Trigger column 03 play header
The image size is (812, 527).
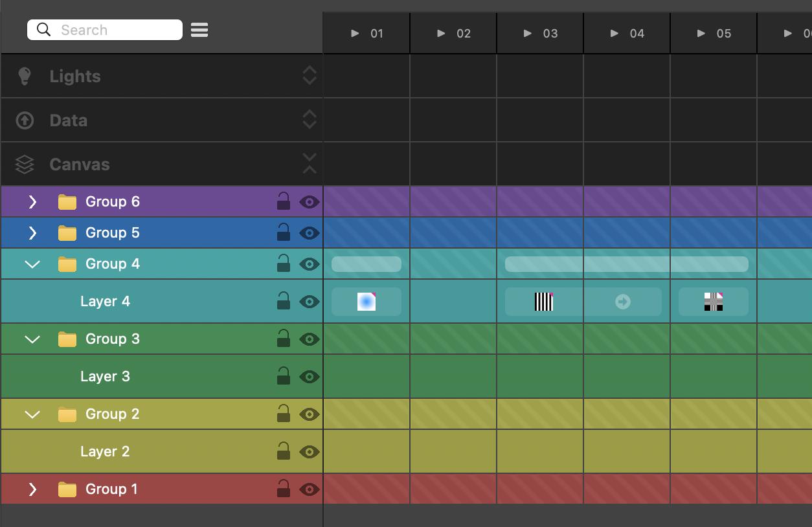540,34
